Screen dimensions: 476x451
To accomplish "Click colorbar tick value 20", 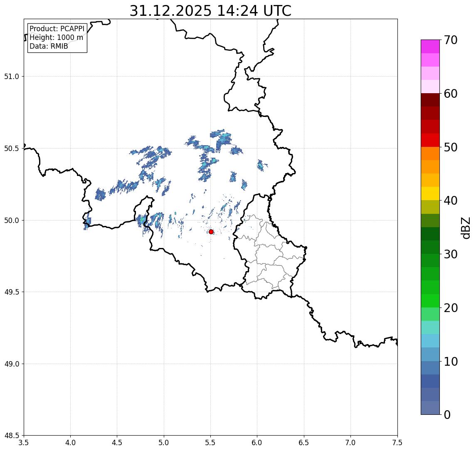I will click(451, 308).
